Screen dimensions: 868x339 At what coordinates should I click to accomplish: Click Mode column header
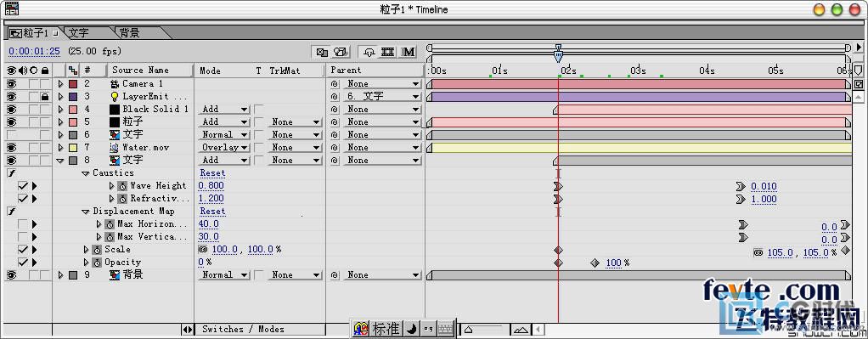211,71
